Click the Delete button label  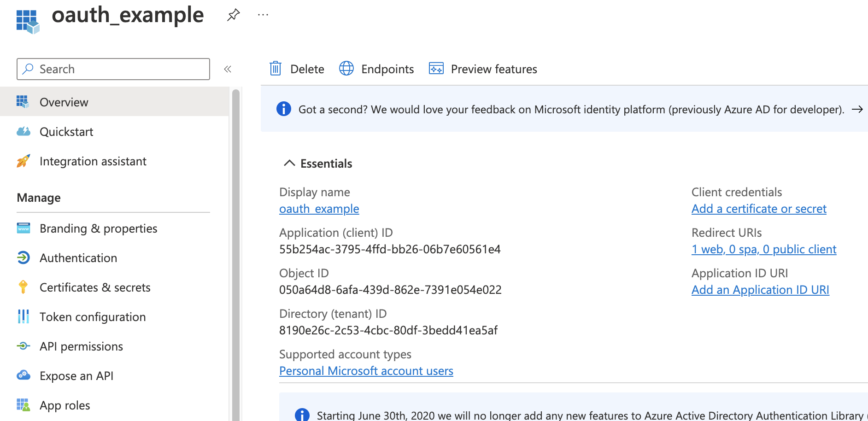(307, 69)
